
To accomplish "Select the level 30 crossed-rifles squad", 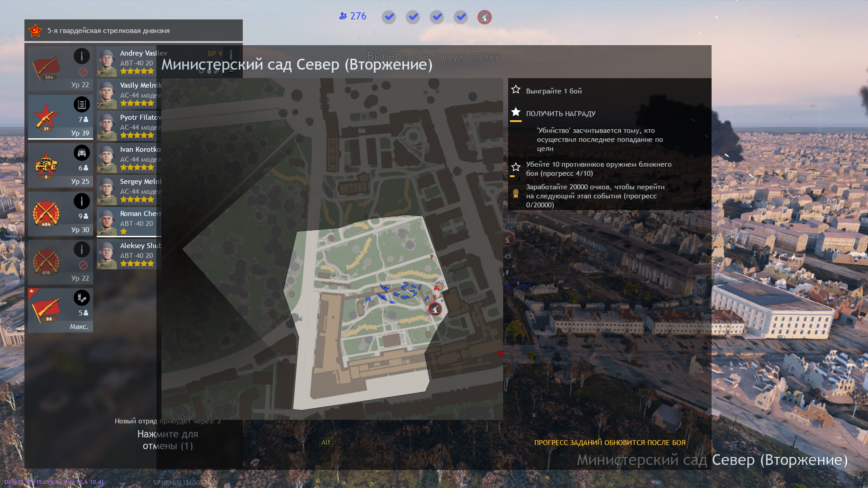I will point(60,214).
